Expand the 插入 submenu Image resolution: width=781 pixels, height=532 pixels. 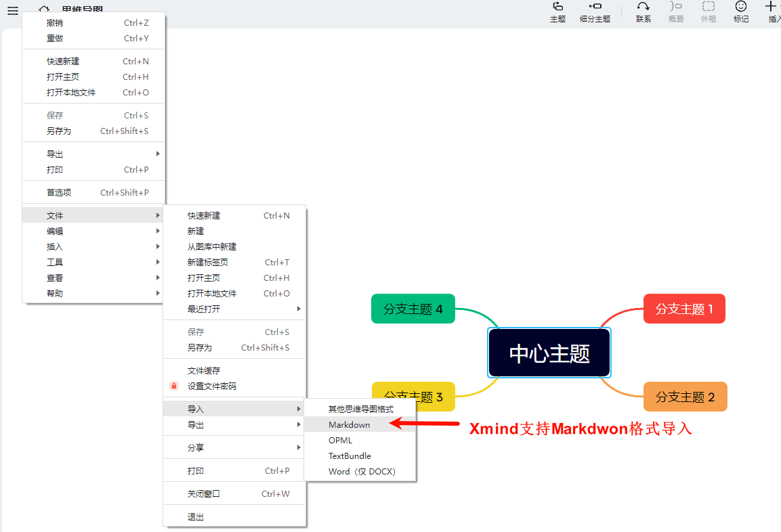pyautogui.click(x=93, y=247)
